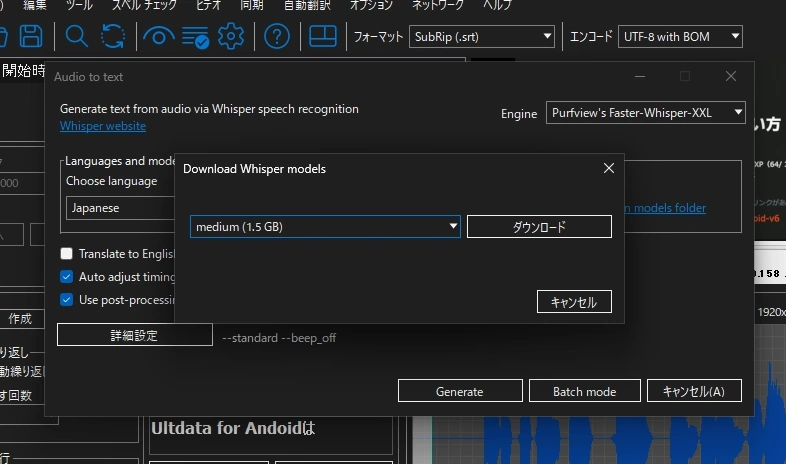This screenshot has width=786, height=464.
Task: Open the 編集 menu
Action: coord(35,5)
